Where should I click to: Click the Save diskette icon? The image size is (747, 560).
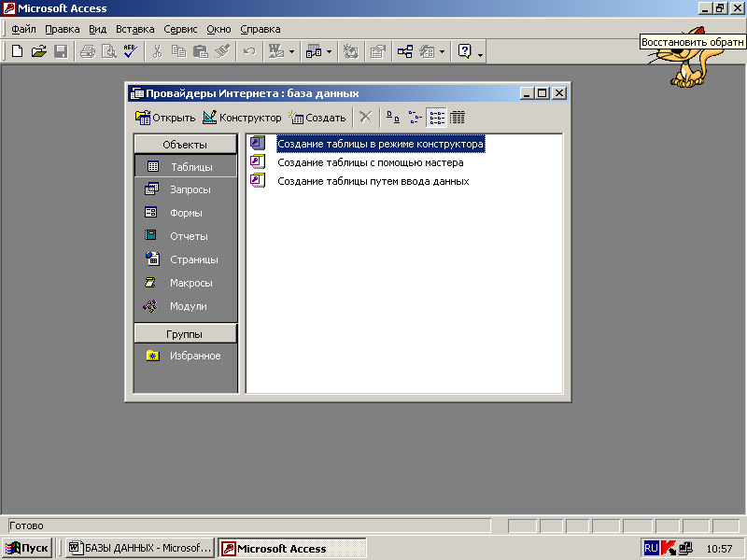pos(61,51)
